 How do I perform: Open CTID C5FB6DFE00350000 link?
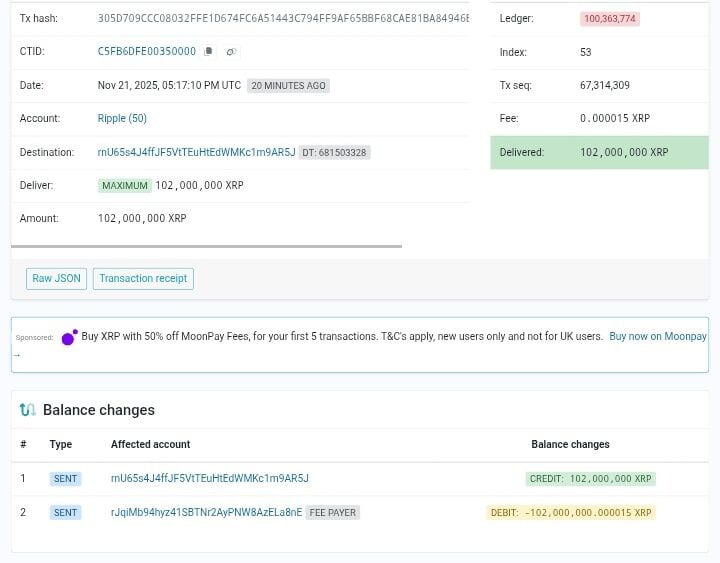pyautogui.click(x=146, y=52)
